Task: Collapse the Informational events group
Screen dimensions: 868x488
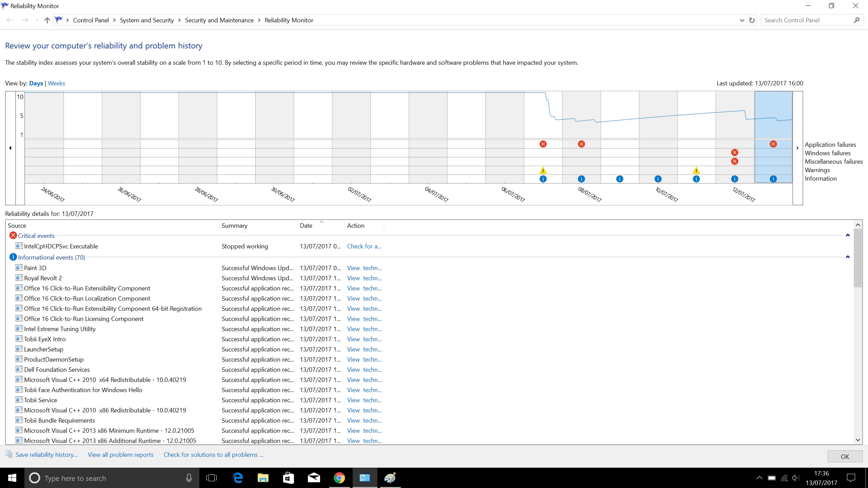Action: (x=848, y=257)
